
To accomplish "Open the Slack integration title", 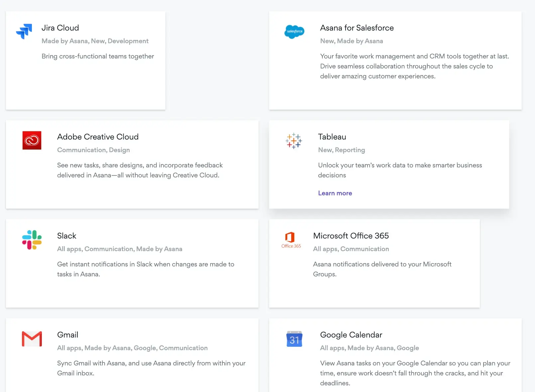I will coord(66,236).
